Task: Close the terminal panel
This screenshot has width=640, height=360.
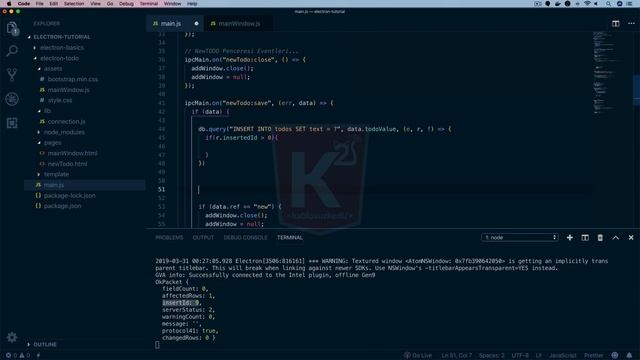Action: [631, 238]
